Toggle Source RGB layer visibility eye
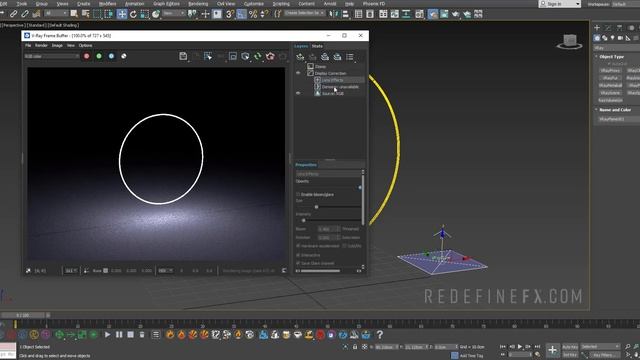This screenshot has width=640, height=360. (298, 93)
